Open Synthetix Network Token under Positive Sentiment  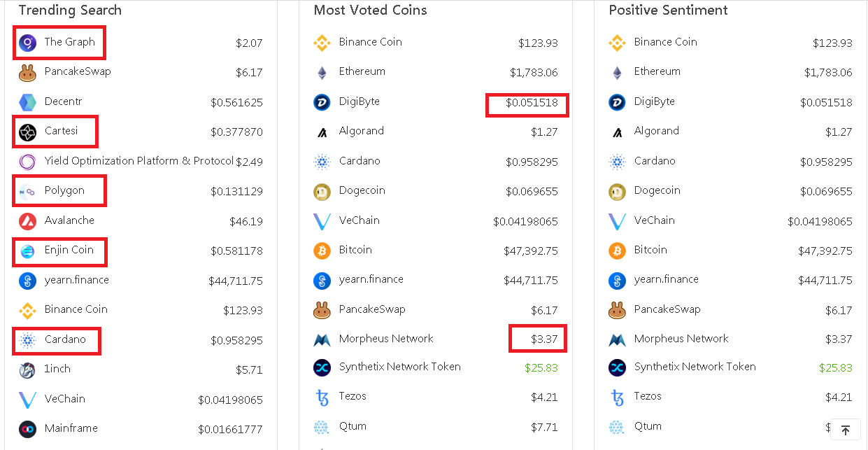695,367
